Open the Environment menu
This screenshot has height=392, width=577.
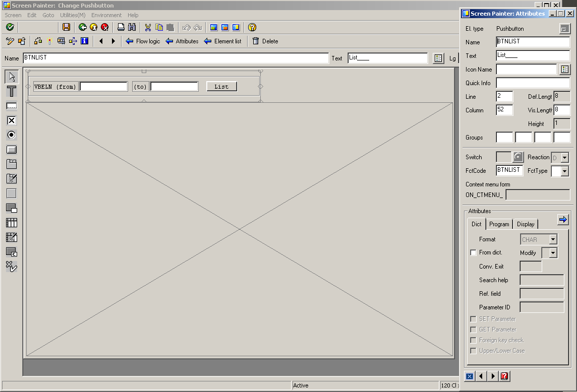(x=106, y=15)
